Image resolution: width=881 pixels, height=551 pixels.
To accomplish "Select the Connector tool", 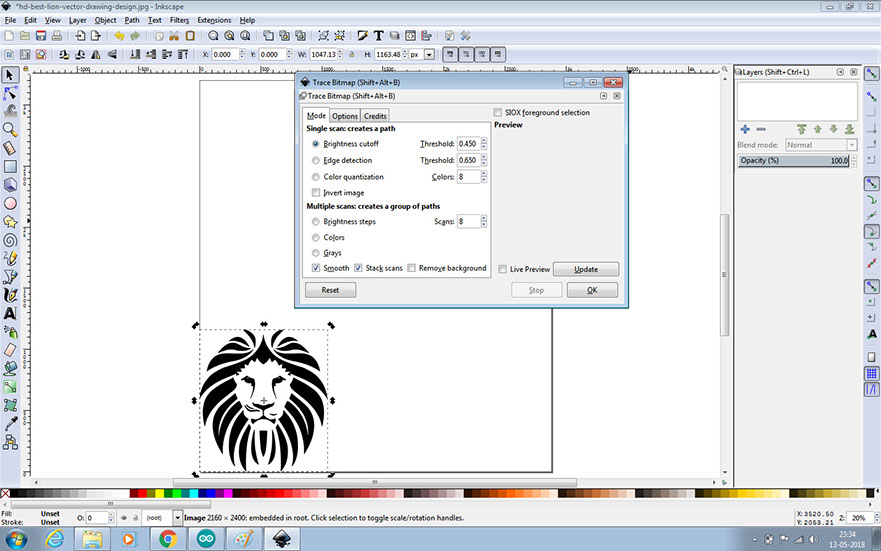I will click(10, 443).
